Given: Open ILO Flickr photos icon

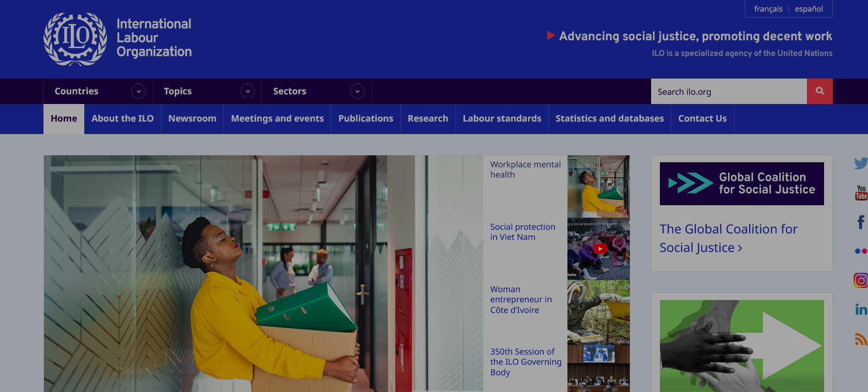Looking at the screenshot, I should click(861, 251).
